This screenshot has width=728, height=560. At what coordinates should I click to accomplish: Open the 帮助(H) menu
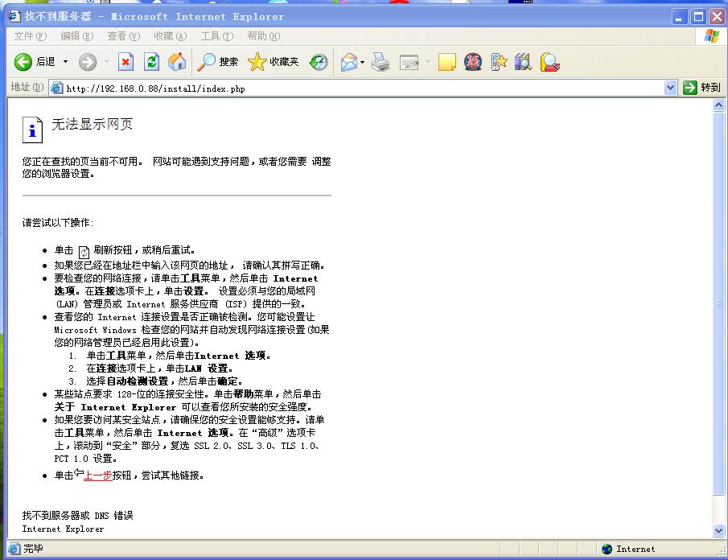point(264,35)
